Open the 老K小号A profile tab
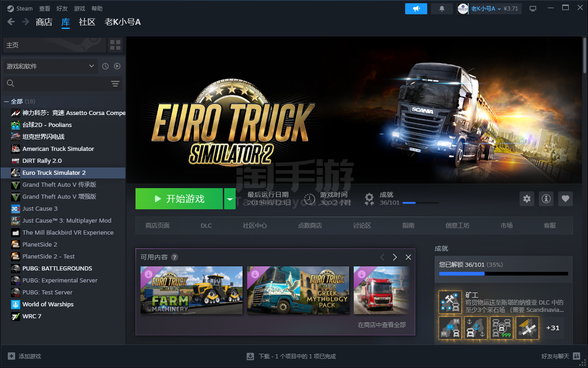Viewport: 588px width, 368px height. pos(123,22)
